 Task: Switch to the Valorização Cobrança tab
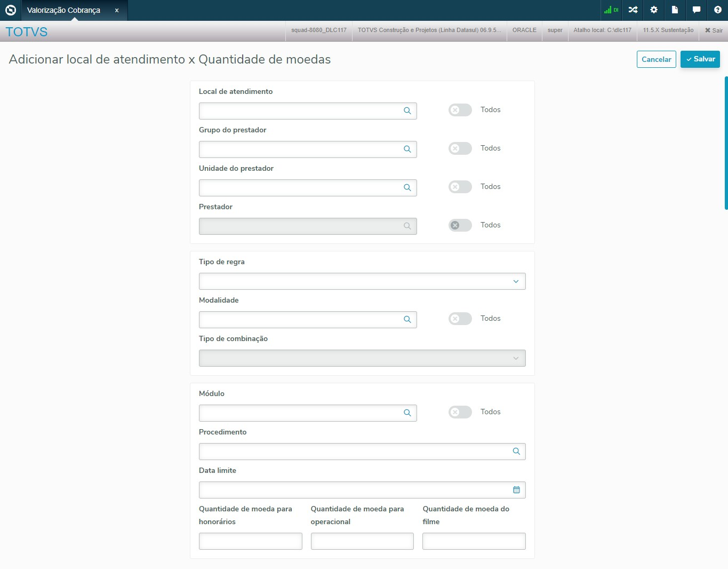pyautogui.click(x=63, y=10)
